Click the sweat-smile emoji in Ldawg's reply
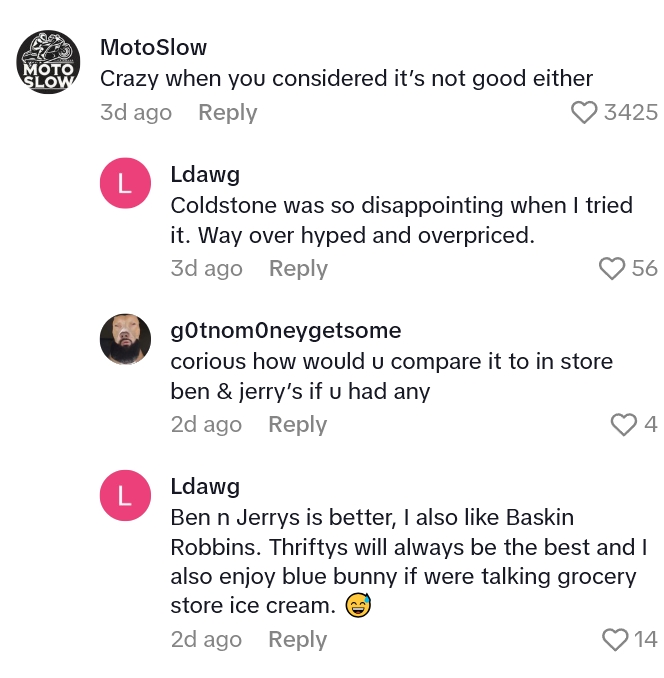This screenshot has height=678, width=664. pos(358,605)
